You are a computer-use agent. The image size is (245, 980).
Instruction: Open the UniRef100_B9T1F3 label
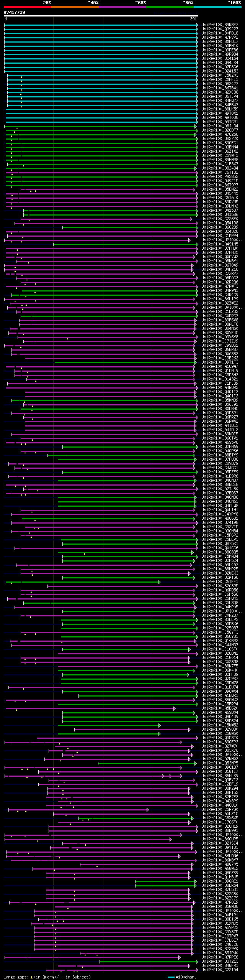tap(220, 362)
